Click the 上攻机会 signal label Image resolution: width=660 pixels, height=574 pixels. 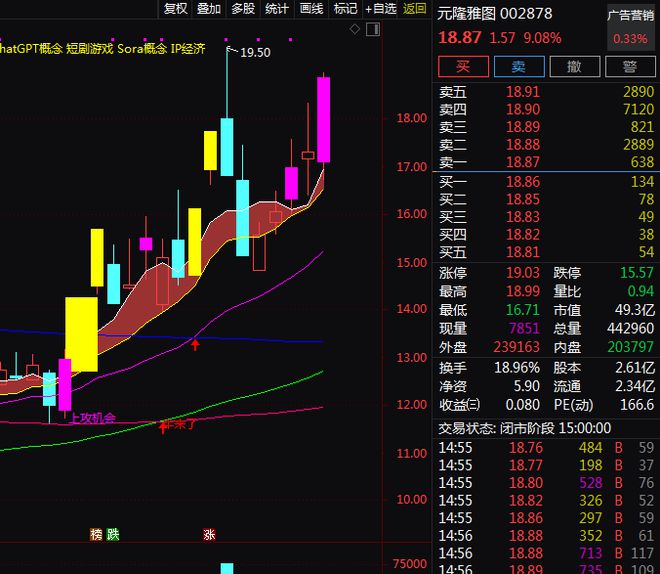pyautogui.click(x=93, y=418)
